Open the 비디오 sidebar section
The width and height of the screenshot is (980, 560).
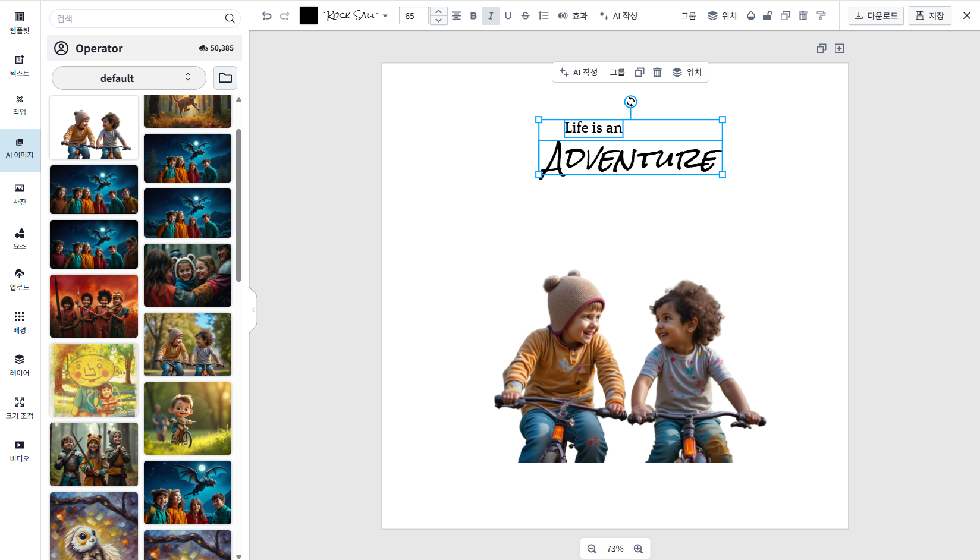click(20, 451)
